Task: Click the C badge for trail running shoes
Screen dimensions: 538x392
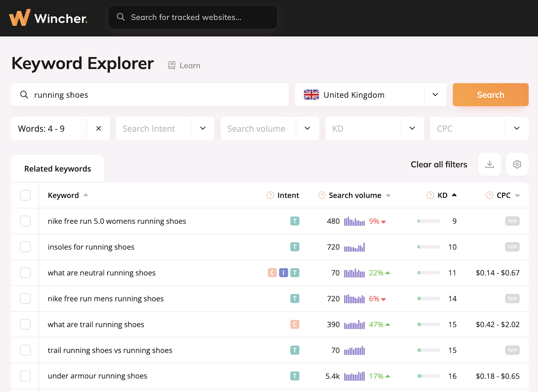Action: pyautogui.click(x=295, y=324)
